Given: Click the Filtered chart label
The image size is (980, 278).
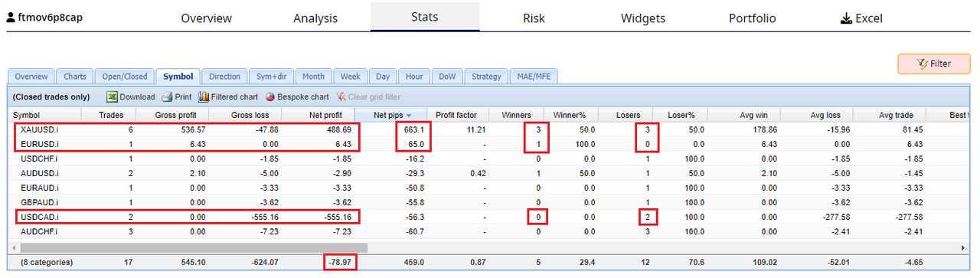Looking at the screenshot, I should click(x=234, y=97).
